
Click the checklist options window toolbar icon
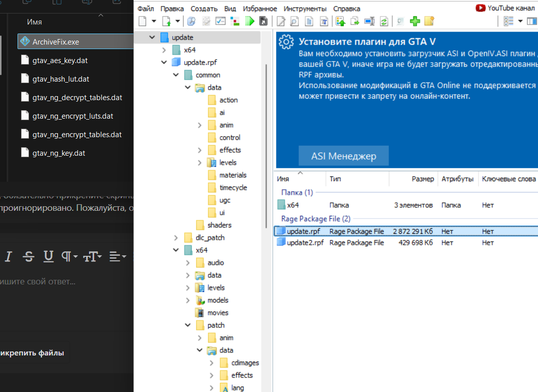pos(220,22)
